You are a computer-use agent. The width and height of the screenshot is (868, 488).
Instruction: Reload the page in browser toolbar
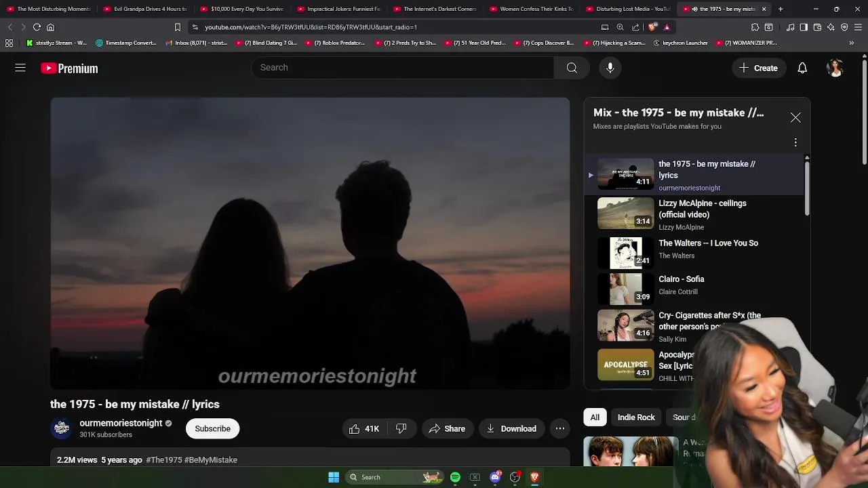37,27
